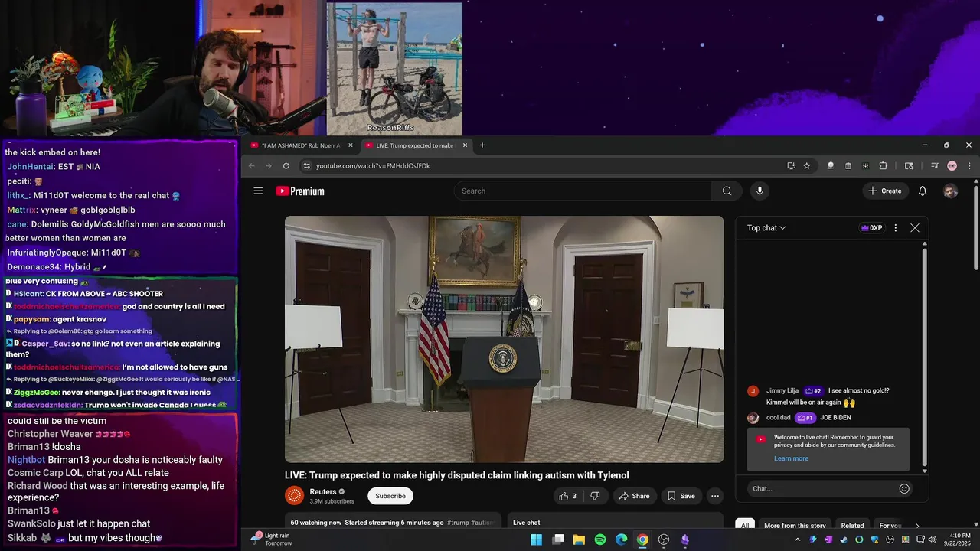Screen dimensions: 980x551
Task: Click the install app icon in address bar
Action: (x=791, y=166)
